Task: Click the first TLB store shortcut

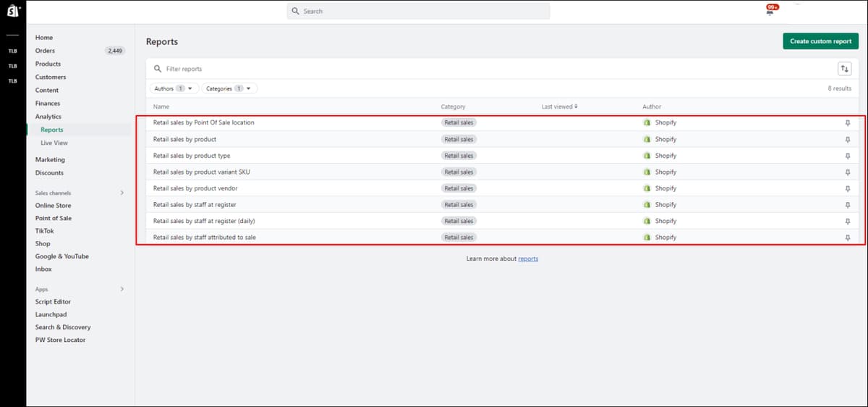Action: [x=12, y=51]
